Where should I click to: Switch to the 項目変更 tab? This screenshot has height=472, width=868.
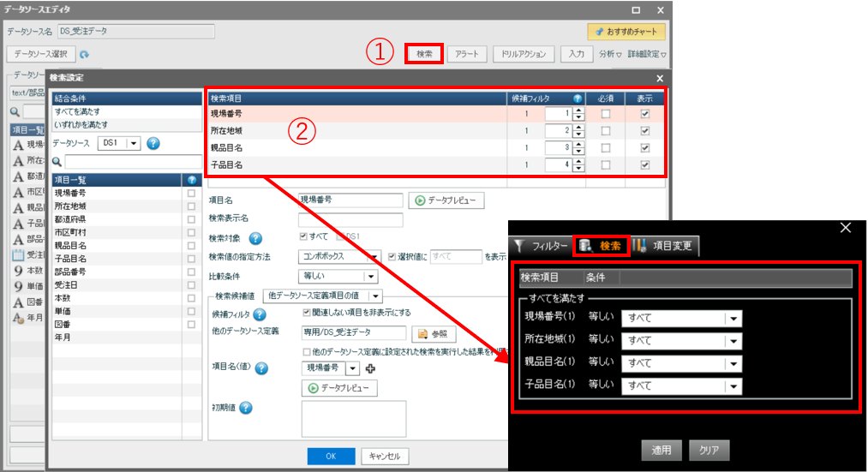pyautogui.click(x=666, y=247)
